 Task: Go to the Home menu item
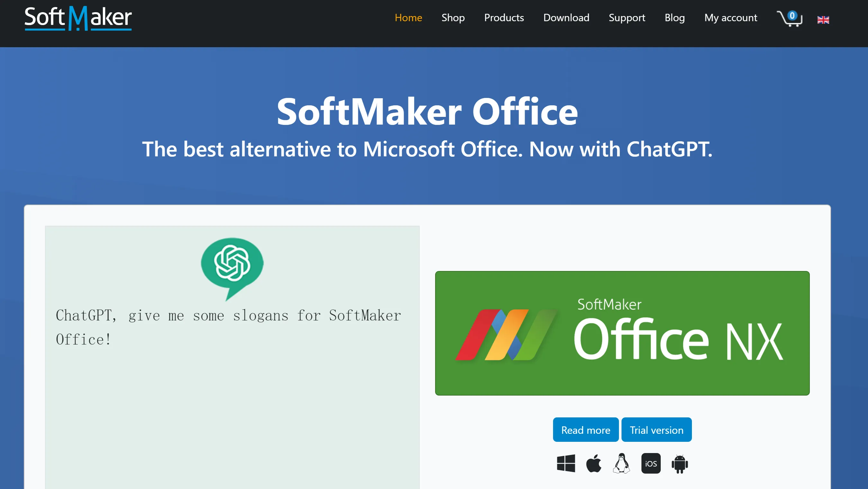click(x=408, y=18)
